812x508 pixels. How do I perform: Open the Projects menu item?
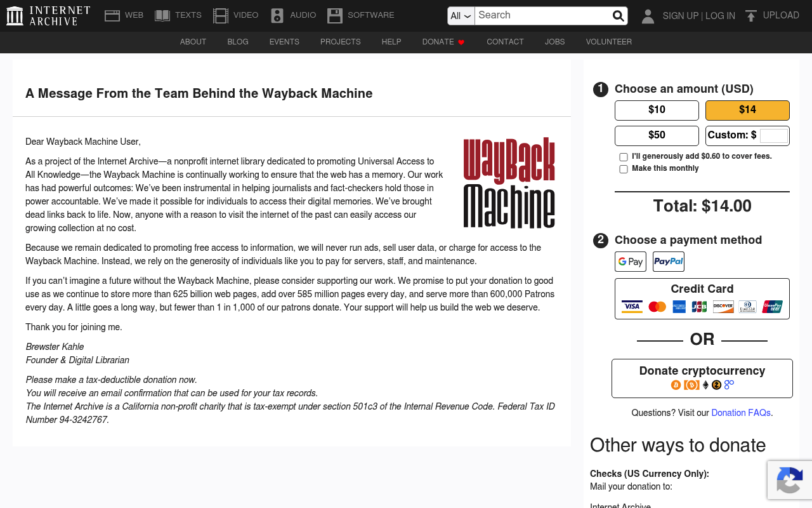(340, 42)
